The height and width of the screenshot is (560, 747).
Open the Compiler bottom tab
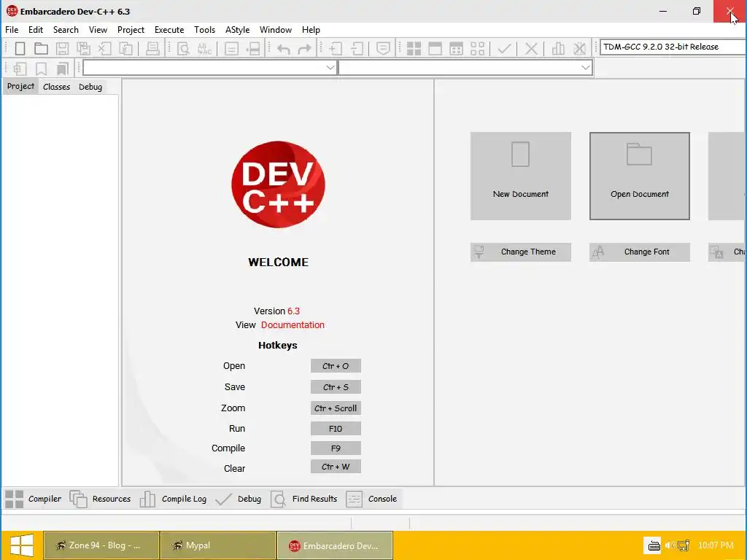click(x=34, y=499)
